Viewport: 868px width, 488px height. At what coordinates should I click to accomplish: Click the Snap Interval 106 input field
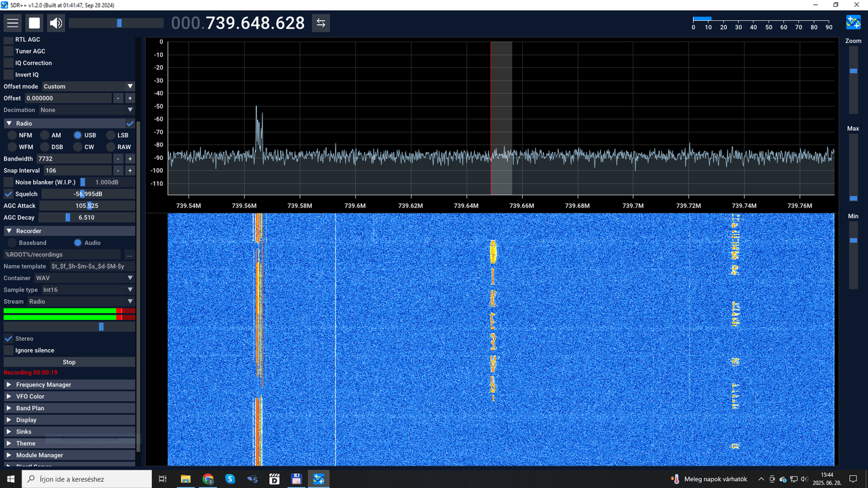pos(77,171)
